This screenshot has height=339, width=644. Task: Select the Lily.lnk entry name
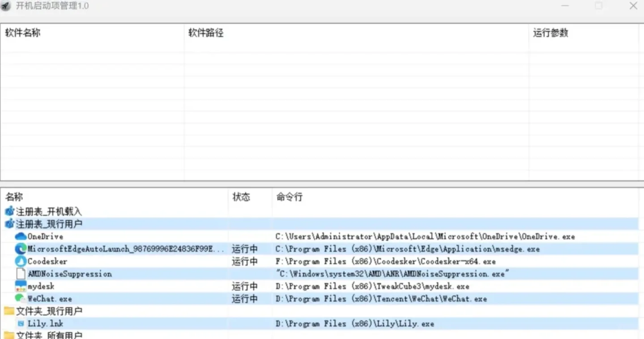[x=45, y=323]
